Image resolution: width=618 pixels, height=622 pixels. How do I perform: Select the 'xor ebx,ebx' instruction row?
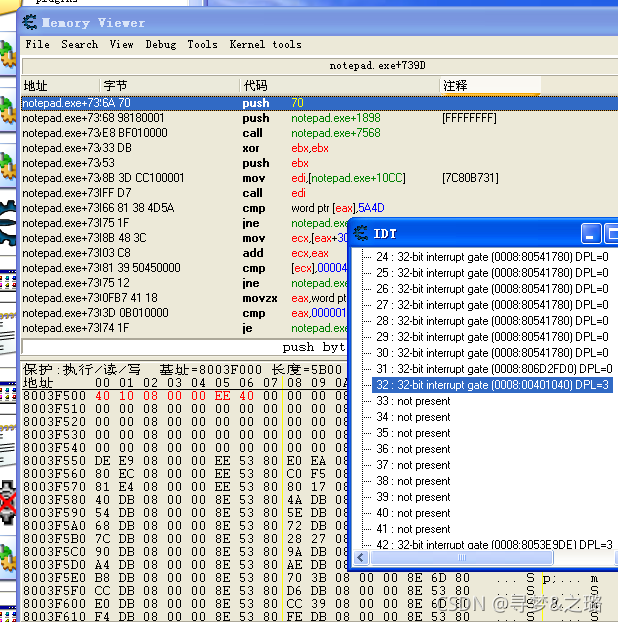pyautogui.click(x=320, y=148)
